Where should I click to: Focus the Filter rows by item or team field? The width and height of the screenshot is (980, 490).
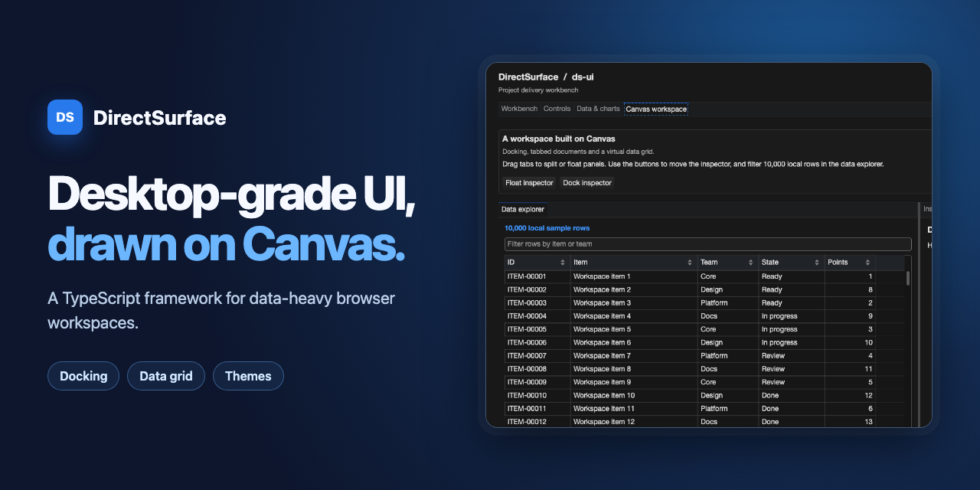[708, 244]
